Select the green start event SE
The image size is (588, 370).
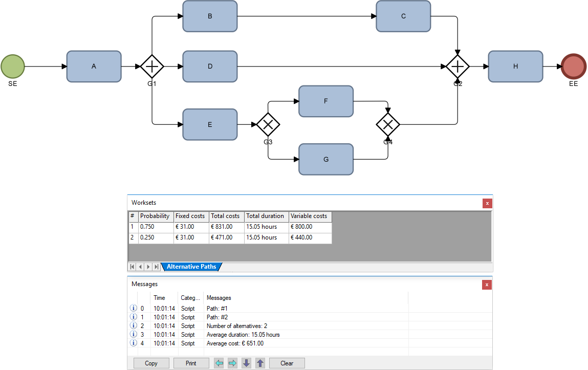click(13, 67)
